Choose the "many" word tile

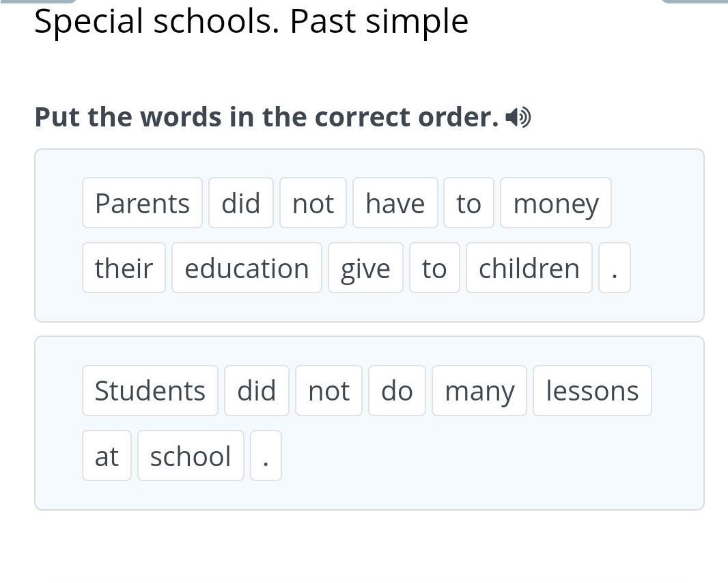479,391
